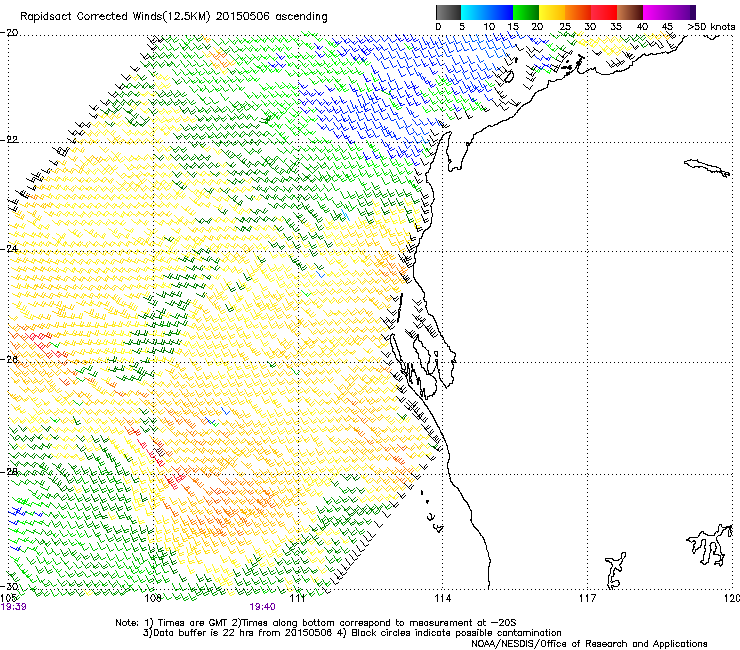Click the red 30-35 knots legend segment
The image size is (740, 650).
(x=604, y=12)
